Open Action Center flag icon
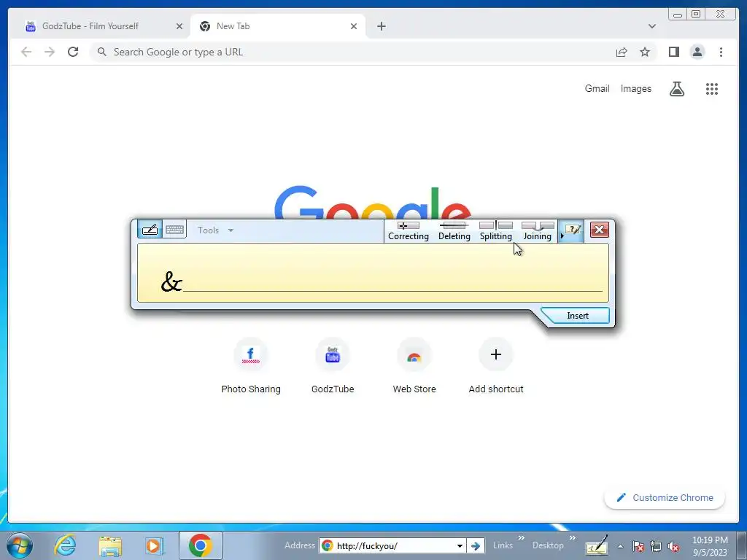Viewport: 747px width, 560px height. tap(638, 546)
